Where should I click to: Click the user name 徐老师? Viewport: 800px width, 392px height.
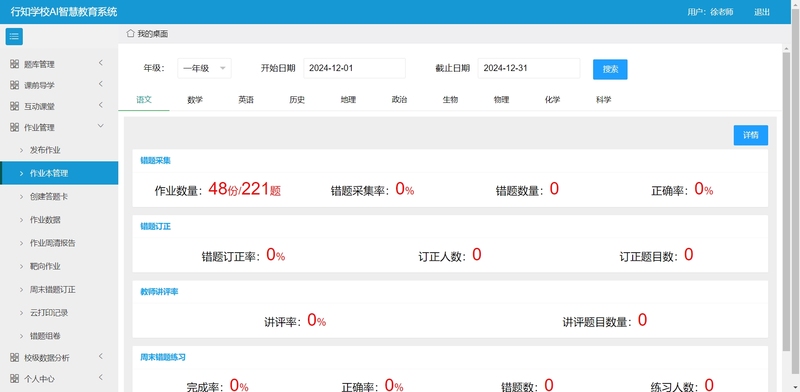(721, 12)
